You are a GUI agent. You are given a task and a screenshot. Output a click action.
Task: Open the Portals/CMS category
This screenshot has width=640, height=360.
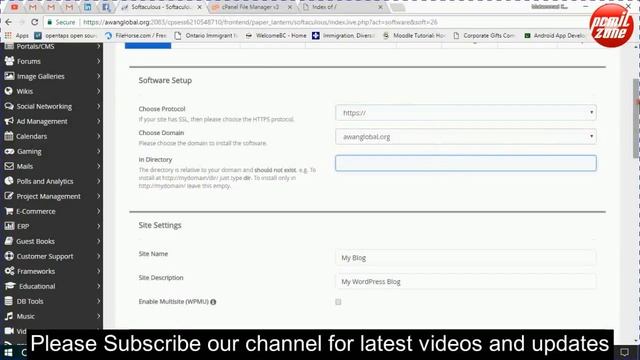click(x=51, y=46)
